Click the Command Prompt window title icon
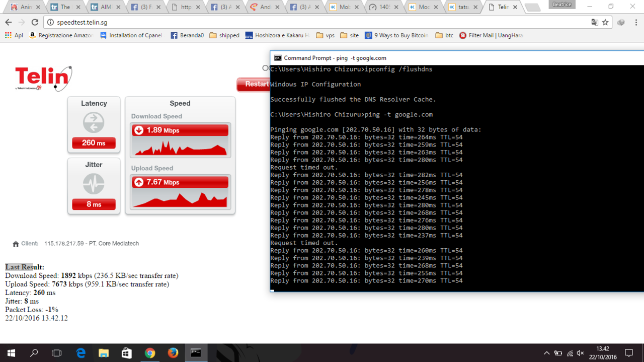Screen dimensions: 644x362 click(x=278, y=58)
